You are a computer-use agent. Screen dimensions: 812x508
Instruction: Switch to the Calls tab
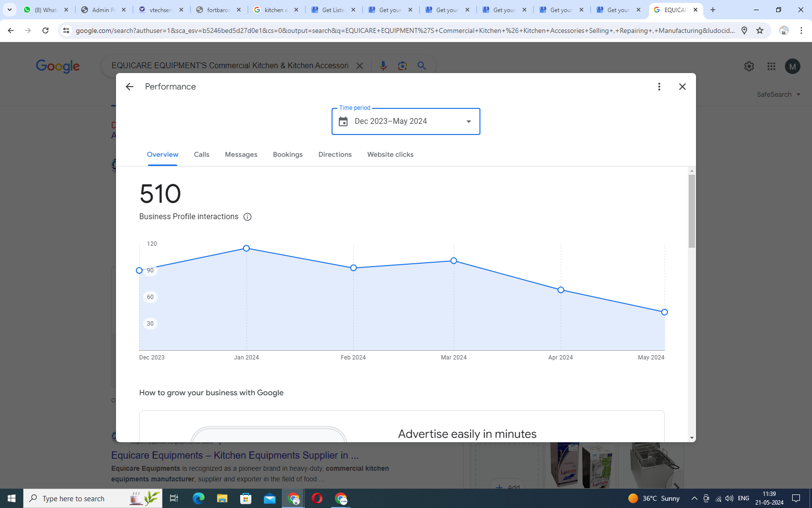pyautogui.click(x=202, y=154)
